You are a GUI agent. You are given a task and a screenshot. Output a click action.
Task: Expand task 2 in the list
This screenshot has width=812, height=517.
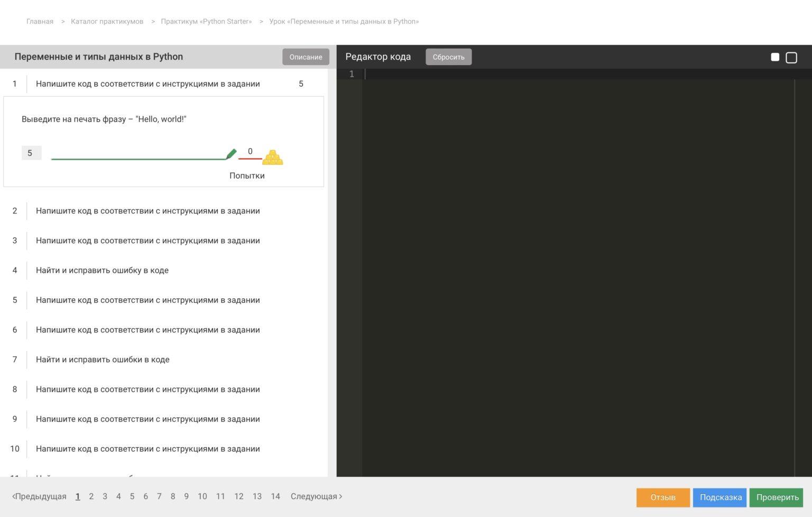pos(147,211)
